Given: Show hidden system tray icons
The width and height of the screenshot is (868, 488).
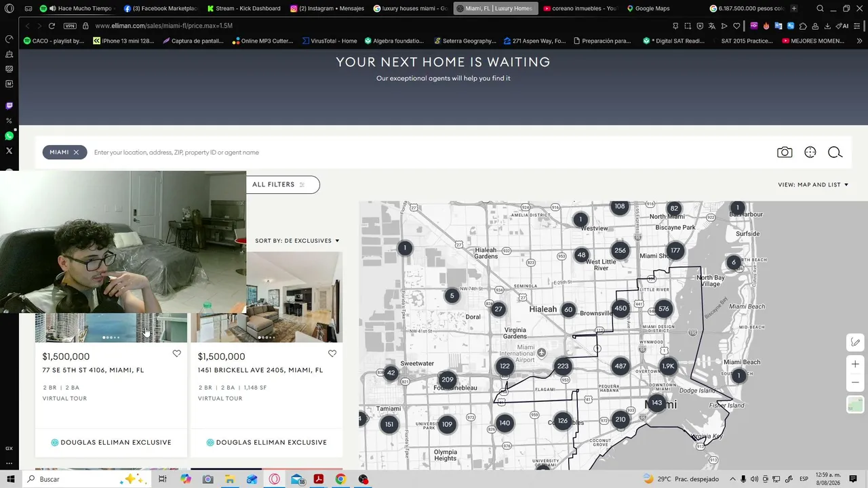Looking at the screenshot, I should tap(732, 479).
